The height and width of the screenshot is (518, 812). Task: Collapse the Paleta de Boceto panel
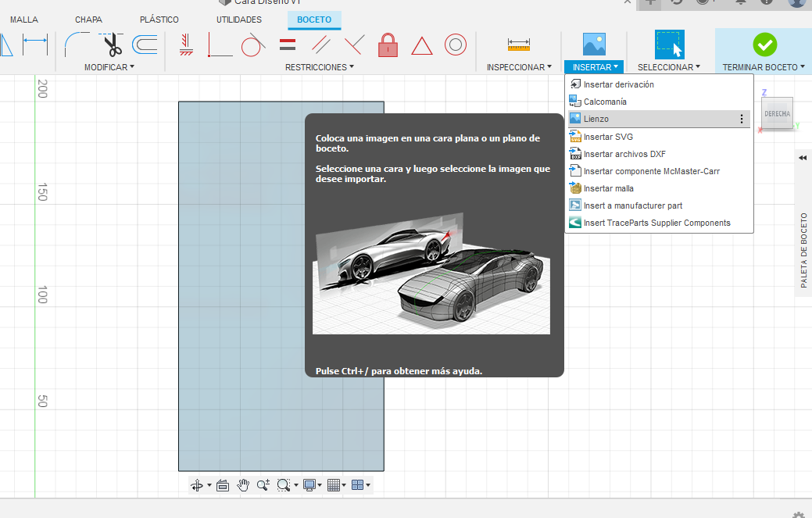pyautogui.click(x=803, y=158)
